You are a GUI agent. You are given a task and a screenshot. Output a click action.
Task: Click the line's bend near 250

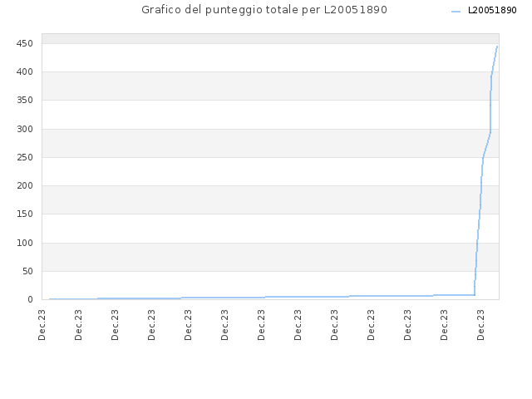[483, 157]
